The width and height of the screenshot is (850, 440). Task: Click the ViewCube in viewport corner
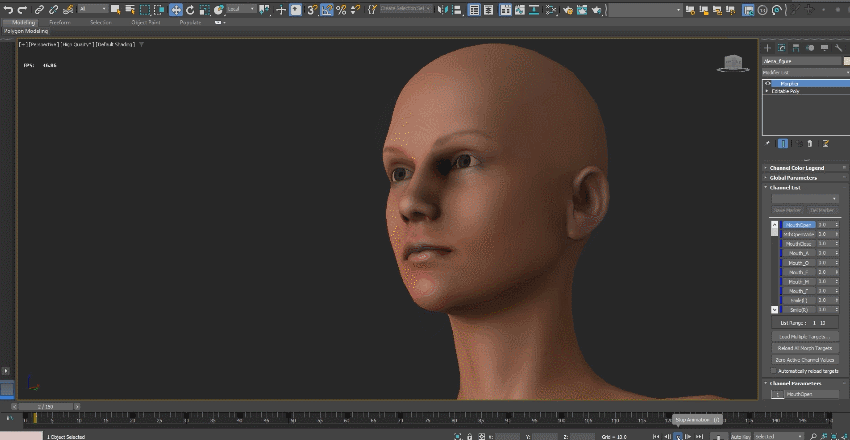click(x=734, y=64)
